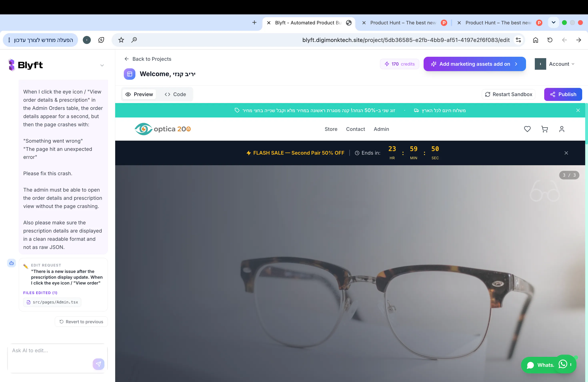Image resolution: width=588 pixels, height=382 pixels.
Task: Open the Store menu item
Action: pos(331,129)
